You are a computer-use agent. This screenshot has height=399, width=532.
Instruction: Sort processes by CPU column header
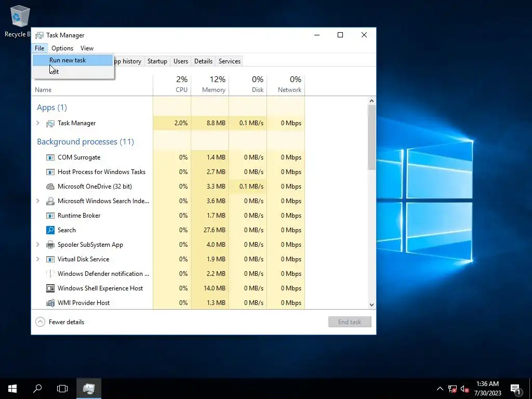click(x=172, y=85)
